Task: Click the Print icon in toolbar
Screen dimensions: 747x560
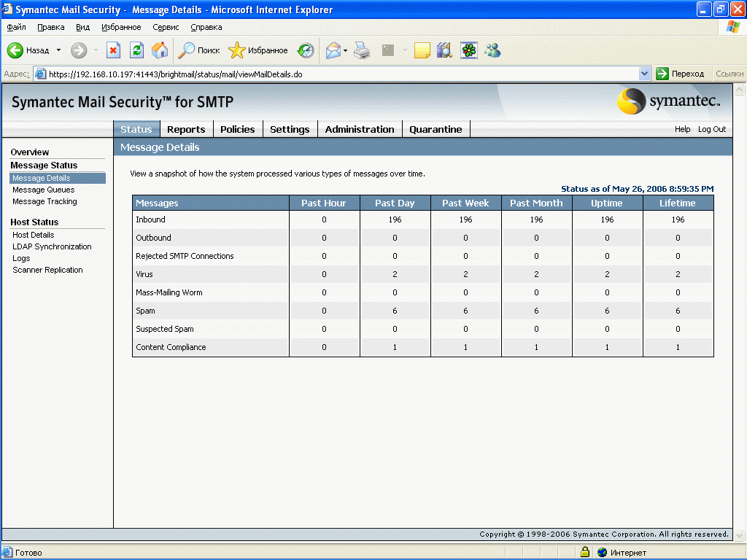Action: point(362,50)
